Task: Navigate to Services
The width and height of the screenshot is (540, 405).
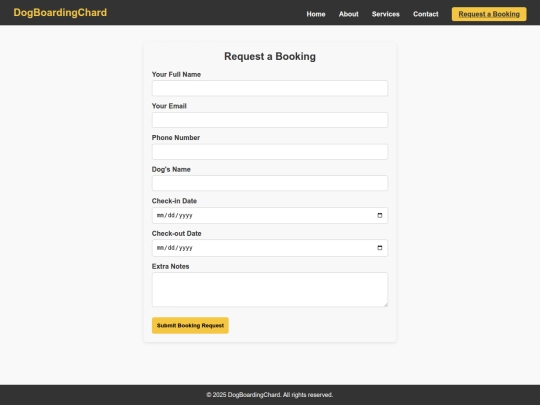Action: point(386,14)
